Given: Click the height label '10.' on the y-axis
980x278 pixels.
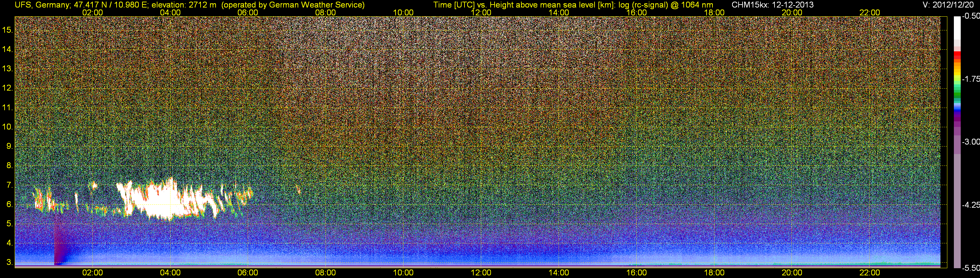Looking at the screenshot, I should [8, 127].
